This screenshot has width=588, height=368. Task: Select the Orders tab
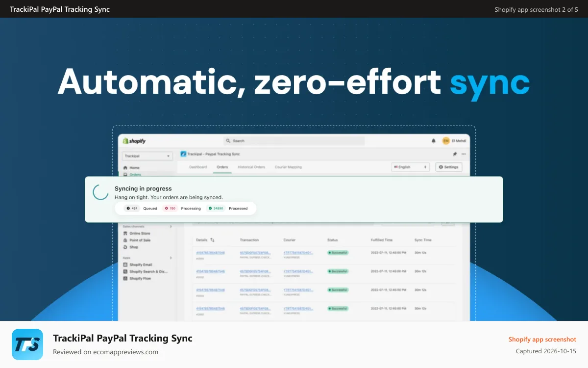[x=222, y=167]
